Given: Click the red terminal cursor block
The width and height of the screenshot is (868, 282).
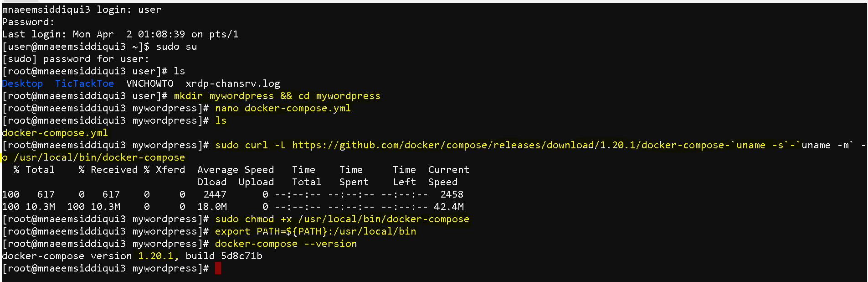Looking at the screenshot, I should (x=218, y=268).
